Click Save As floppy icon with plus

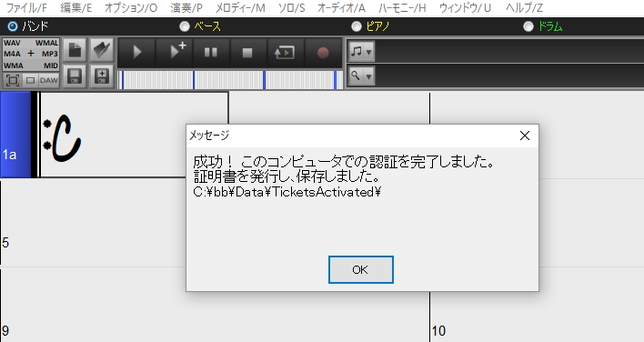tap(102, 76)
